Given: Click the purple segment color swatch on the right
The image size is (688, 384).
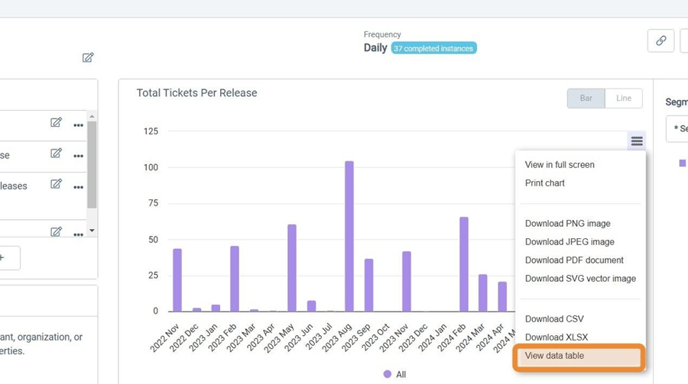Looking at the screenshot, I should pyautogui.click(x=682, y=163).
